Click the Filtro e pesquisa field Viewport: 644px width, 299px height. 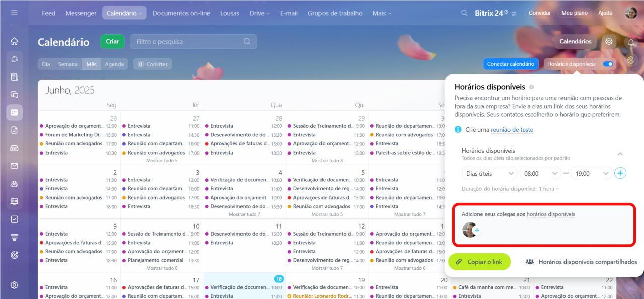pos(193,41)
